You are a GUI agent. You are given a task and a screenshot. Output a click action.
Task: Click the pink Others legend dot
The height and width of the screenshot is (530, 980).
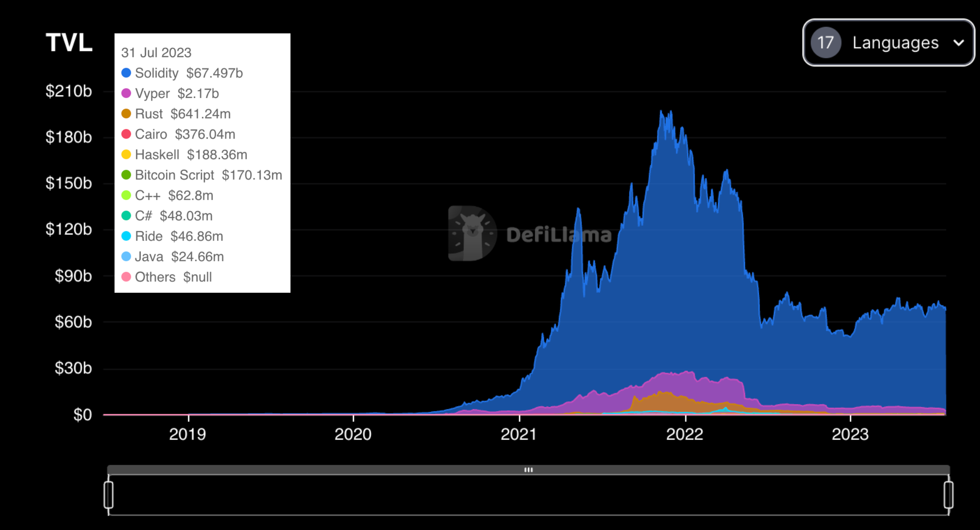tap(126, 277)
